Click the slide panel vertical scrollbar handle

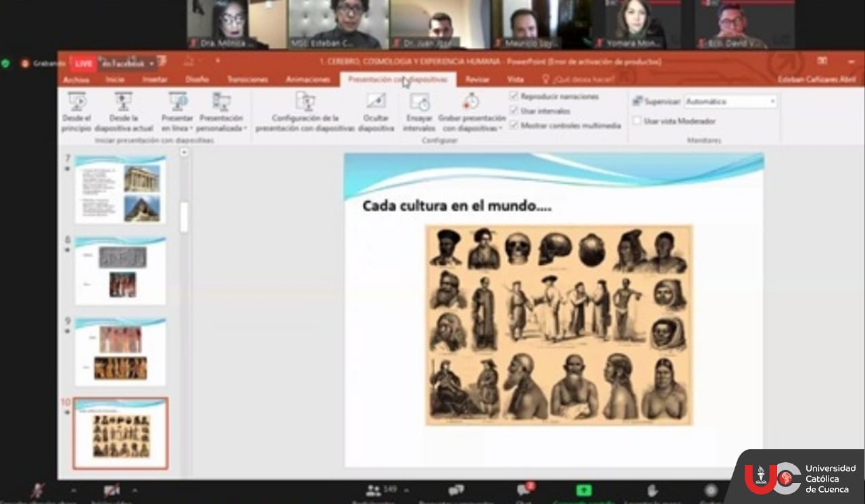click(184, 216)
